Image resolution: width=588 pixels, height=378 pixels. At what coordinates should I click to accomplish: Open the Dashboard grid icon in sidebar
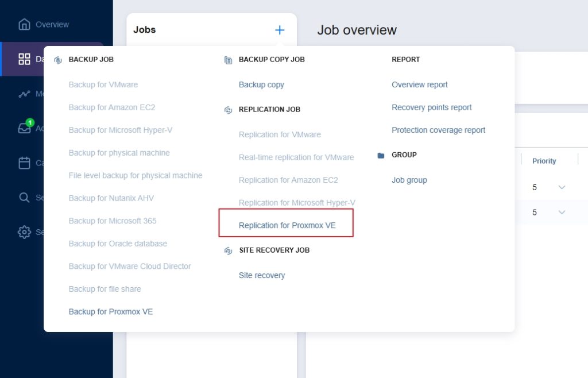click(24, 59)
